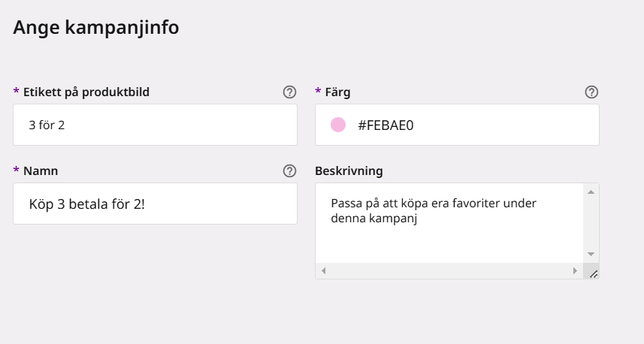644x344 pixels.
Task: Click inside the Beskrivning text area
Action: pos(449,223)
